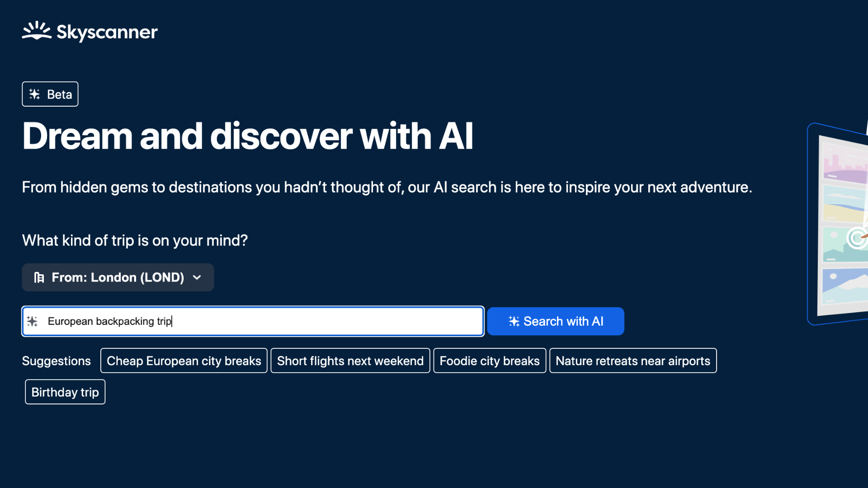Viewport: 868px width, 488px height.
Task: Click the building/grid icon in From field
Action: [39, 277]
